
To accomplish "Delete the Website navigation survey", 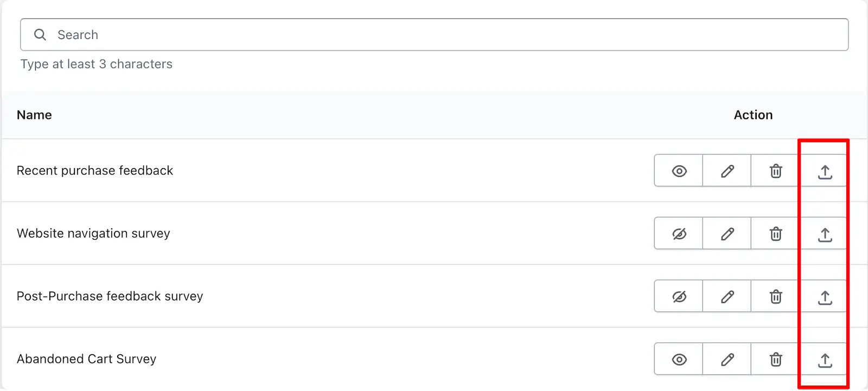I will tap(776, 234).
